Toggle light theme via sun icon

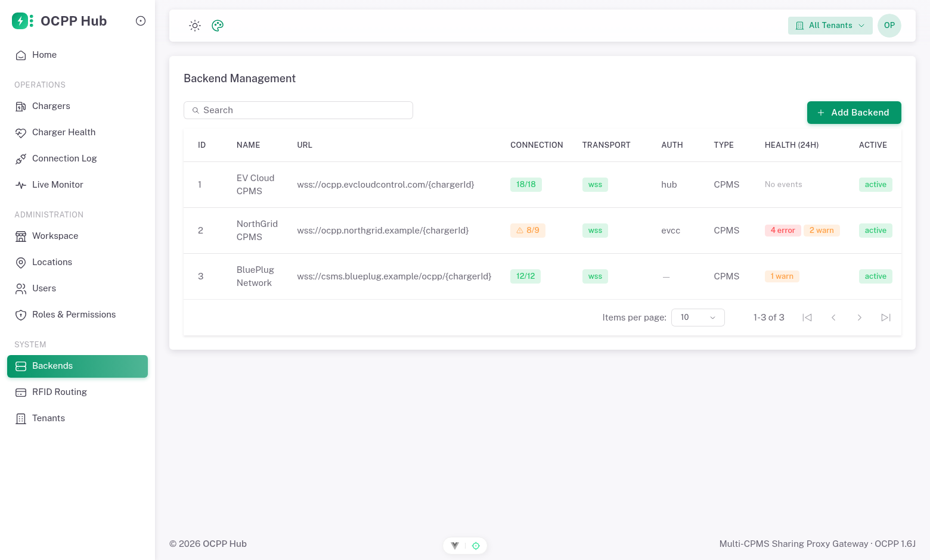click(195, 26)
